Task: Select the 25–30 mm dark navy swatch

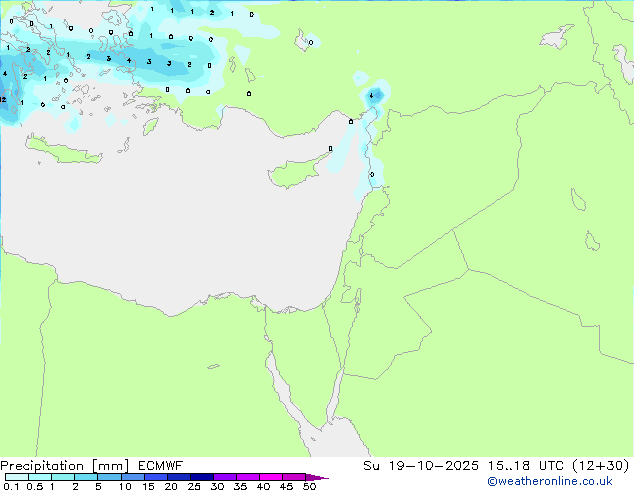Action: click(x=202, y=477)
